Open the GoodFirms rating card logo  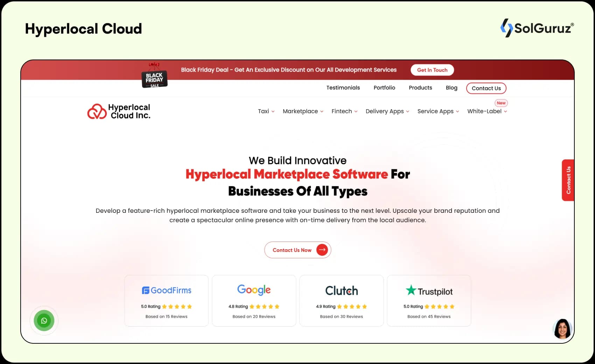(x=166, y=290)
